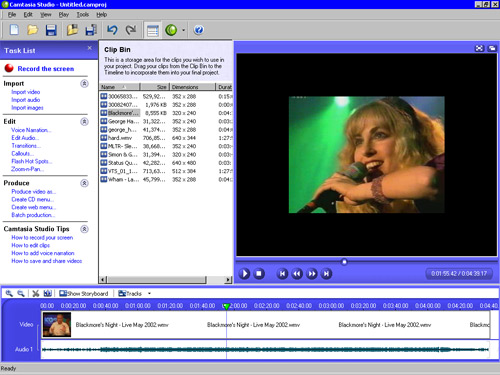Play the preview video

[x=244, y=274]
